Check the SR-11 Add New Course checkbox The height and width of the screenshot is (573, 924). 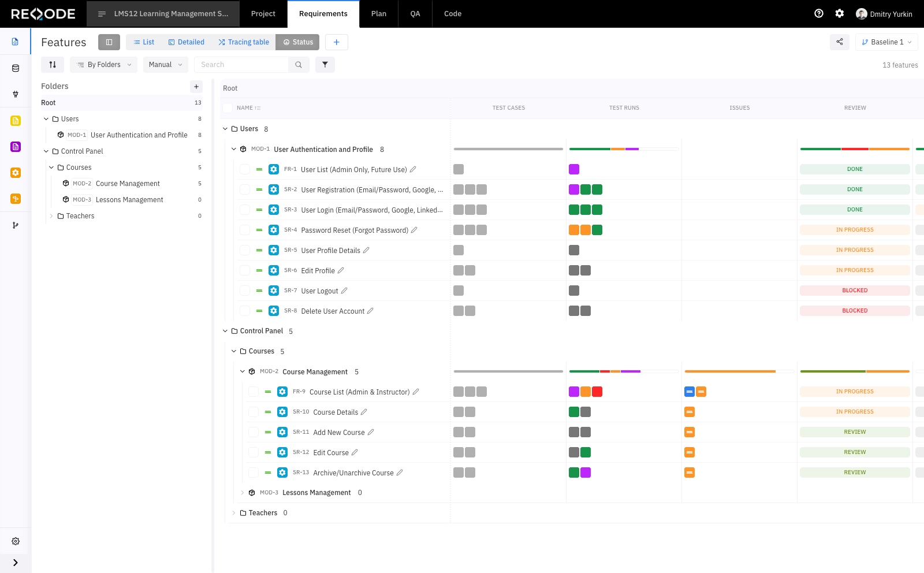pos(254,432)
